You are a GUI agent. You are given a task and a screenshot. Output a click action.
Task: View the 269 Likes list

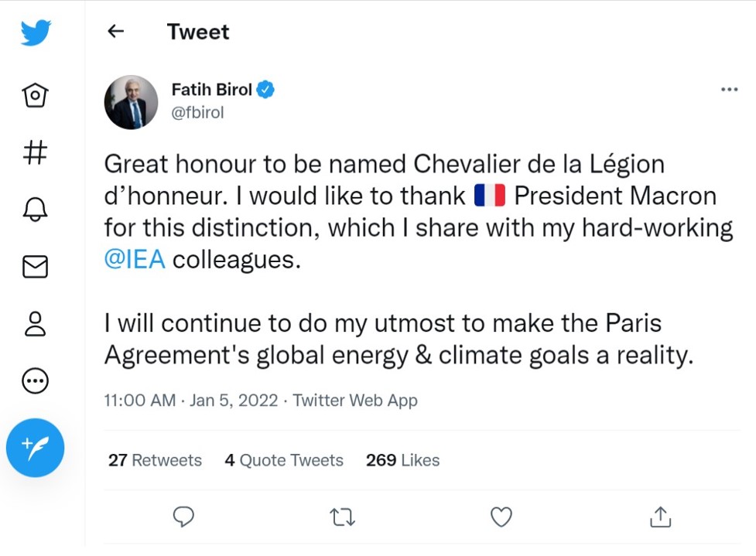click(402, 460)
